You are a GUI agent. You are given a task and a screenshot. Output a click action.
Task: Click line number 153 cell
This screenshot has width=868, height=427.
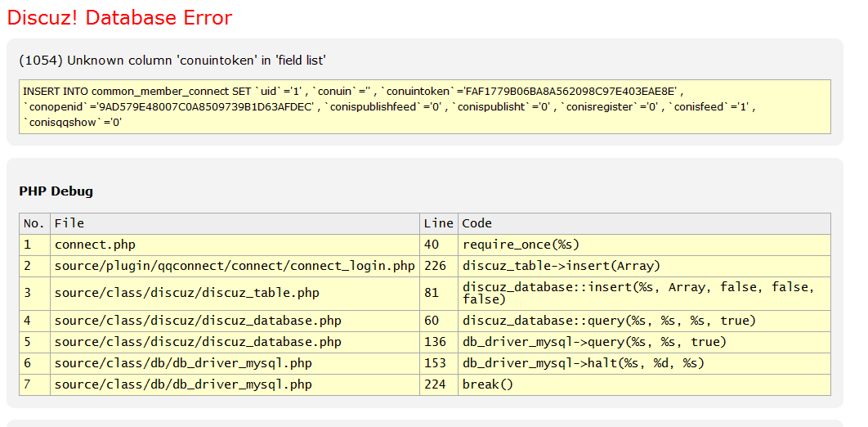[439, 363]
